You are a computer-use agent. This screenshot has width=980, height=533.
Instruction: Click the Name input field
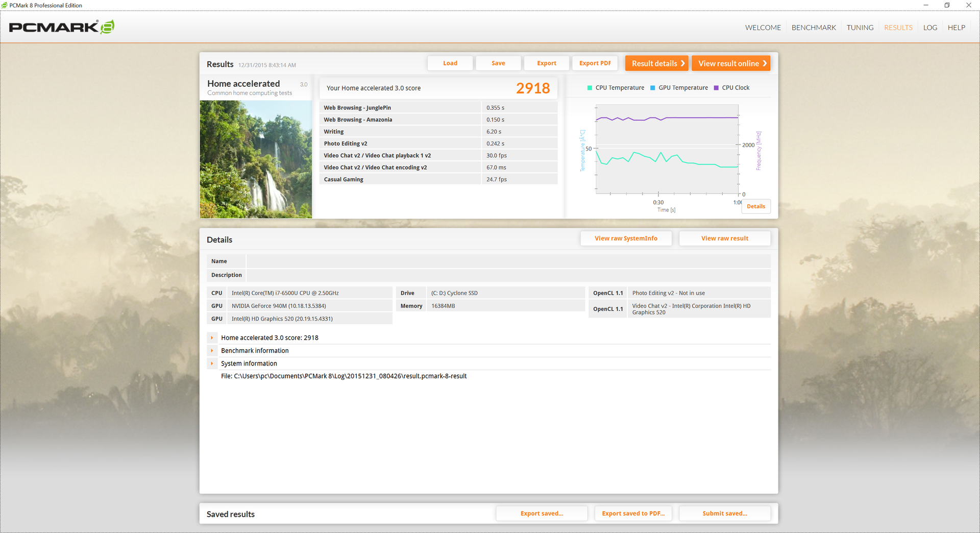pos(508,261)
